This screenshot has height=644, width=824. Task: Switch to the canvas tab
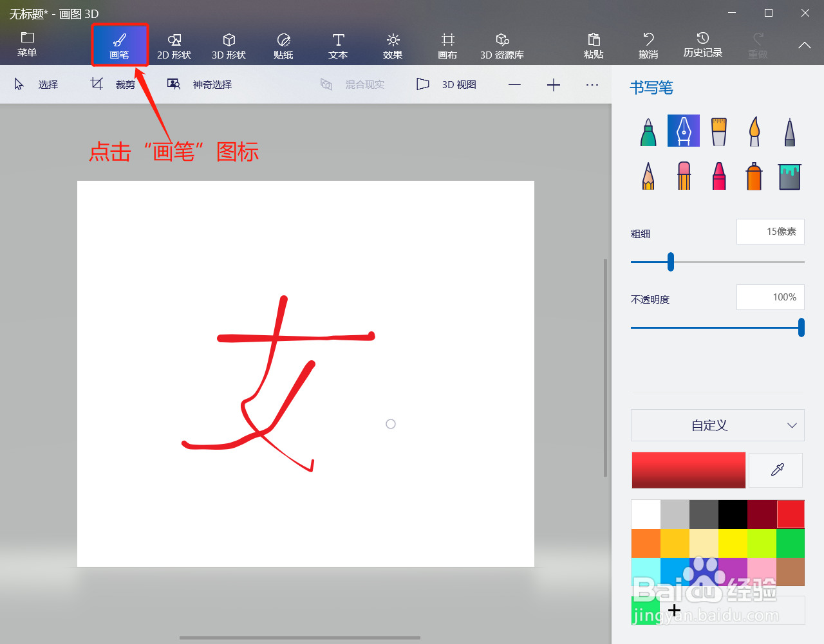click(x=447, y=45)
